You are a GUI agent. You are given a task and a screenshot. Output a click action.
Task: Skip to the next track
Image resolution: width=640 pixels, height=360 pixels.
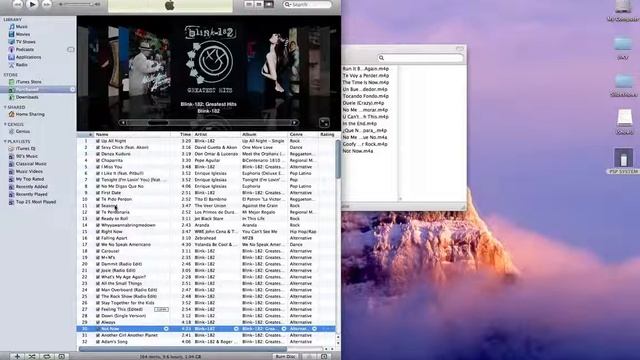[47, 4]
